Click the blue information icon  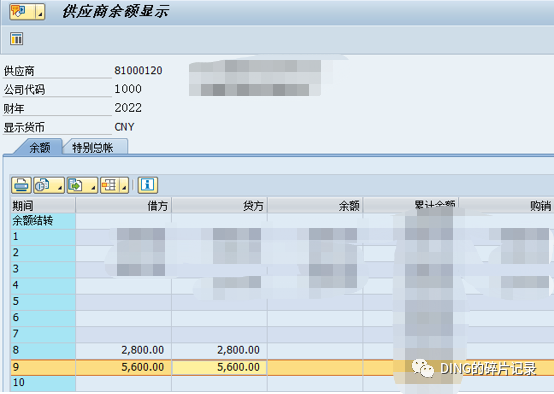(x=148, y=185)
